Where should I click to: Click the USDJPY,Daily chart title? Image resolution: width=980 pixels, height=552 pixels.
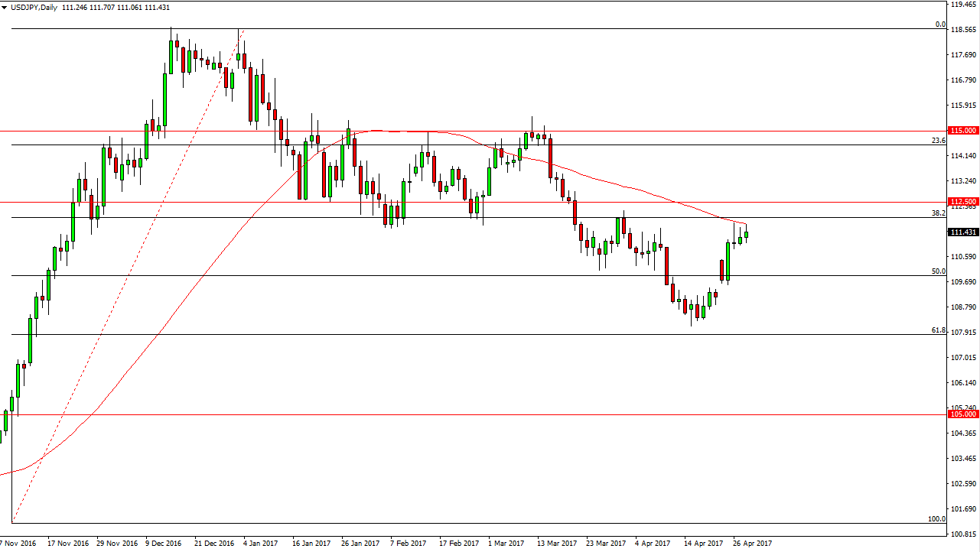29,5
